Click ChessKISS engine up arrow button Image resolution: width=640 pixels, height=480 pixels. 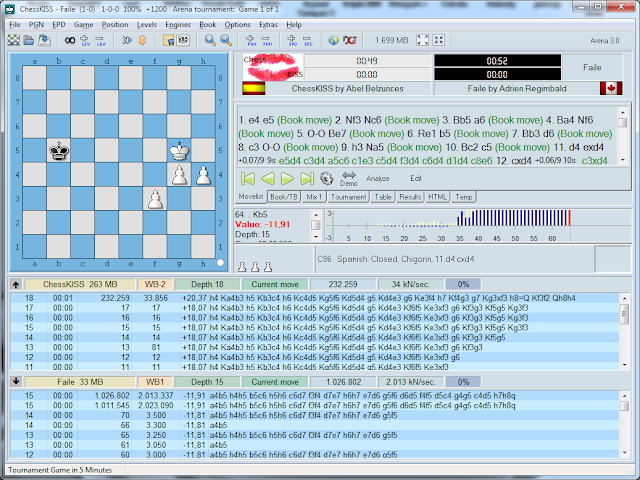(x=16, y=284)
